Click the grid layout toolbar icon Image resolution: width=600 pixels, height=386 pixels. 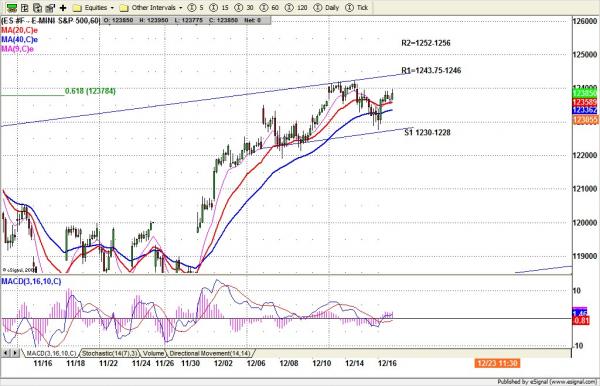point(25,8)
